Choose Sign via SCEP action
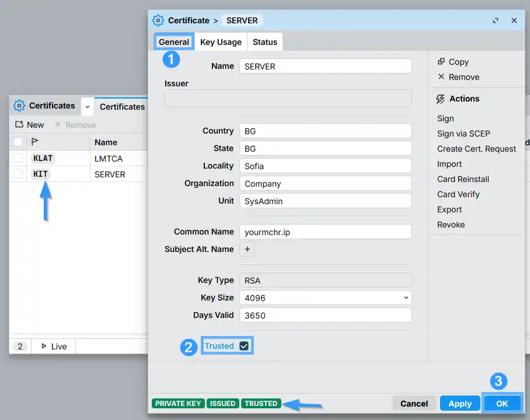 463,134
